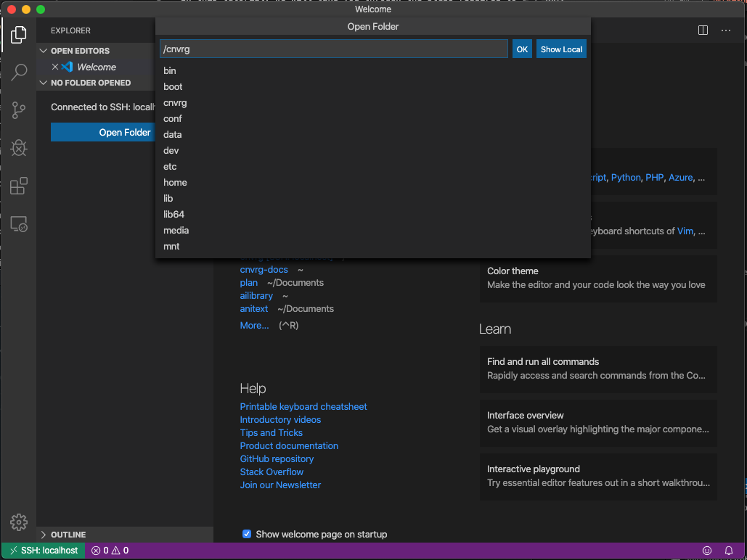Click the PHP language link
This screenshot has height=560, width=747.
pyautogui.click(x=654, y=177)
